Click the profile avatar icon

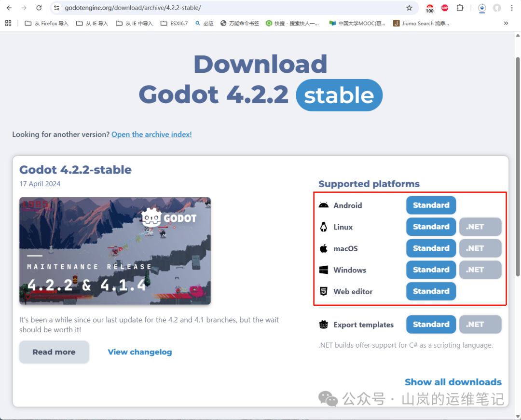[x=496, y=8]
